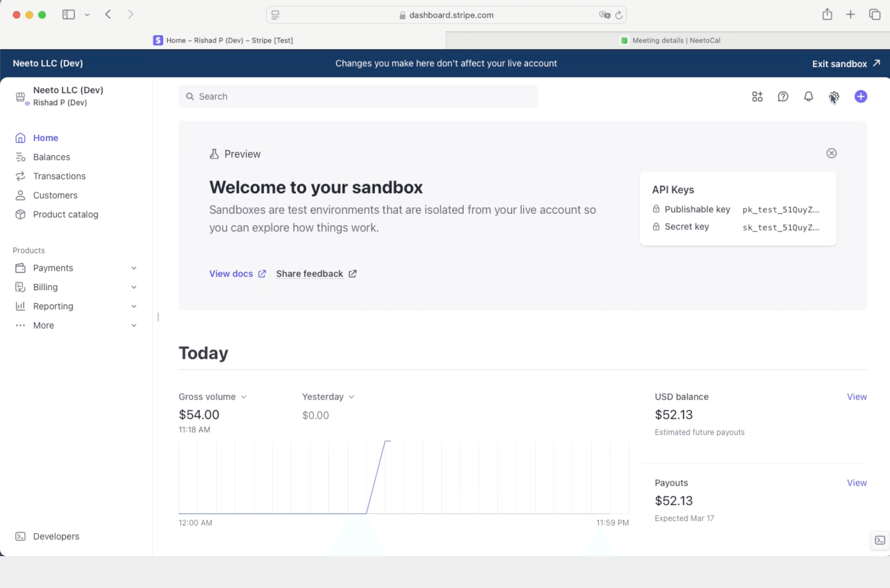Go forward in Safari
Viewport: 890px width, 588px height.
coord(130,15)
